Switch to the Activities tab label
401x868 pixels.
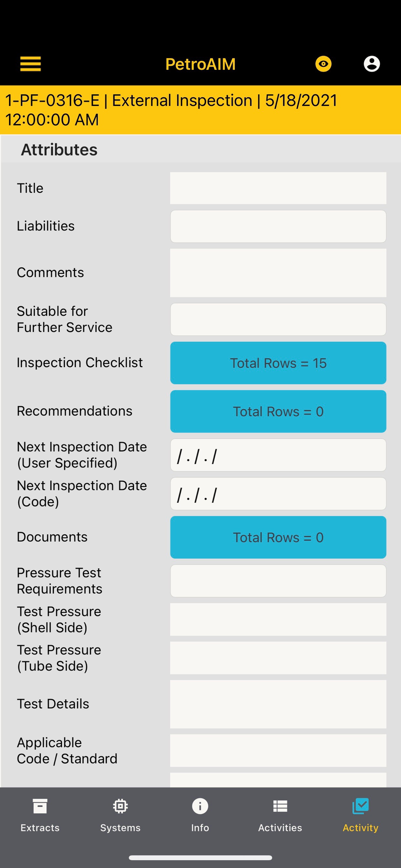[x=280, y=828]
